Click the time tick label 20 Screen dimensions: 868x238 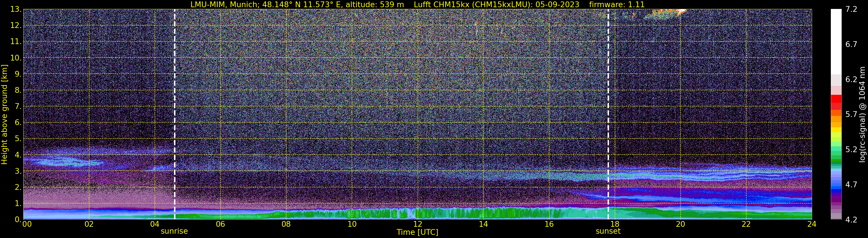(680, 224)
